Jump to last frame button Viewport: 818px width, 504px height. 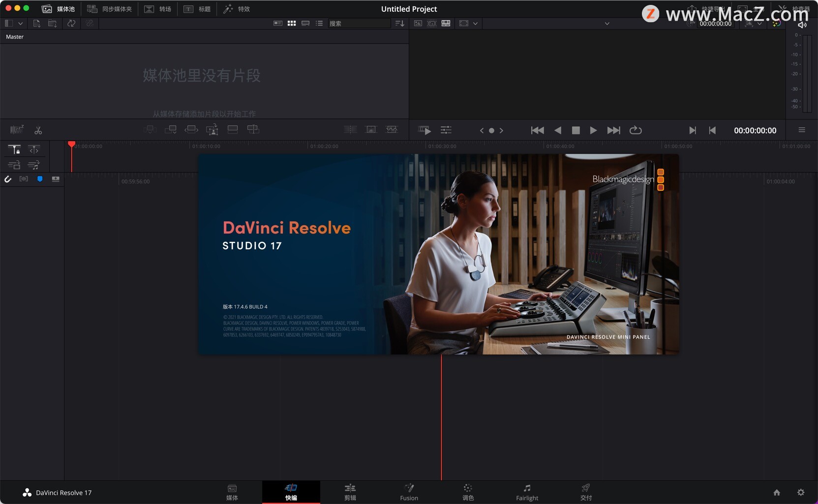pyautogui.click(x=613, y=130)
